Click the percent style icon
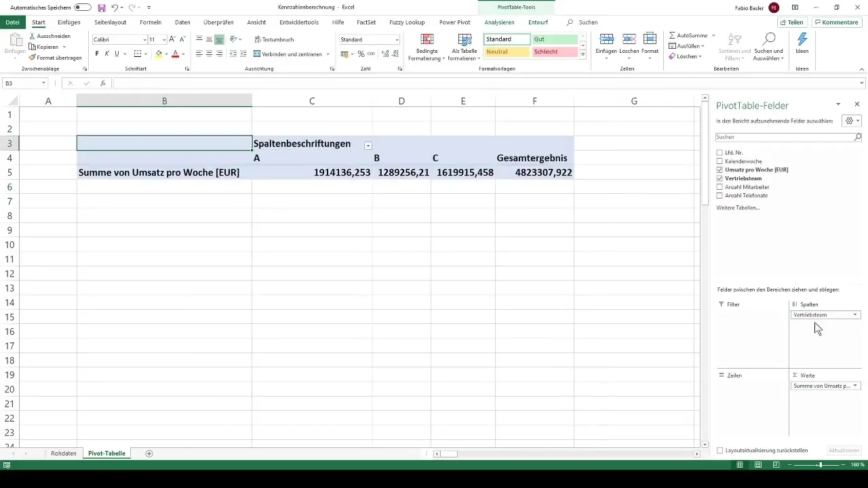The image size is (868, 488). coord(361,54)
